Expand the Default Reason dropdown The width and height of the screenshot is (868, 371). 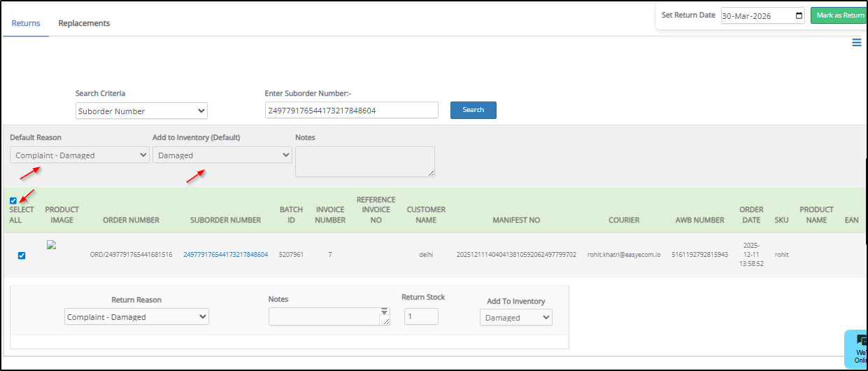pos(80,155)
